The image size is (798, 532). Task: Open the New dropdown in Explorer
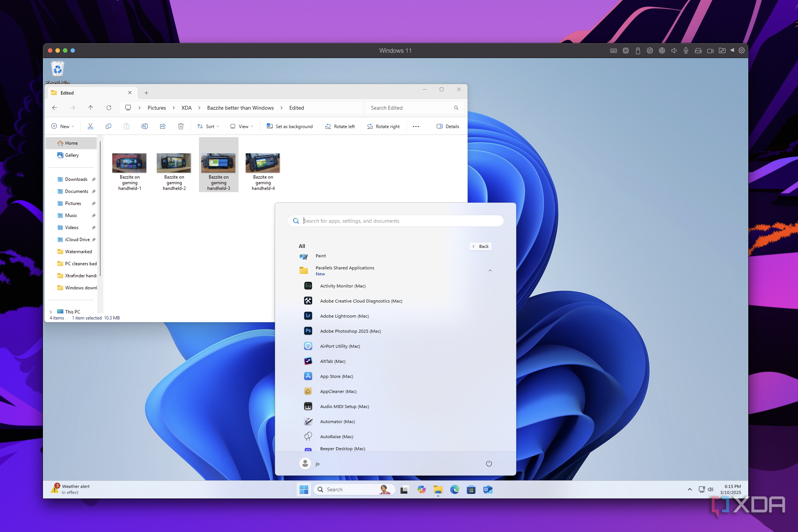click(x=63, y=127)
